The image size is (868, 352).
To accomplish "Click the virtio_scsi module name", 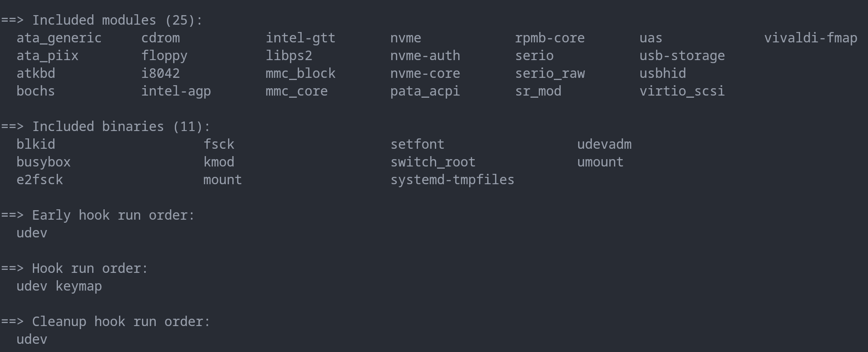I will tap(682, 91).
